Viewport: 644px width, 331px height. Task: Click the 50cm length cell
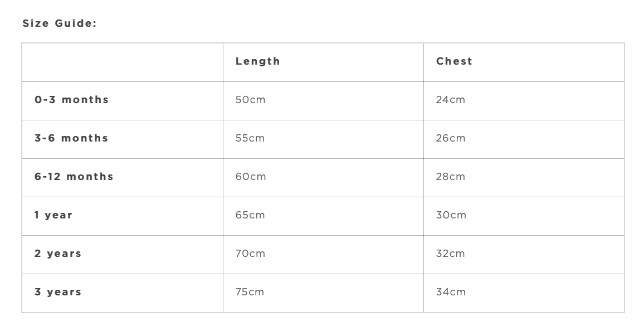click(x=250, y=100)
